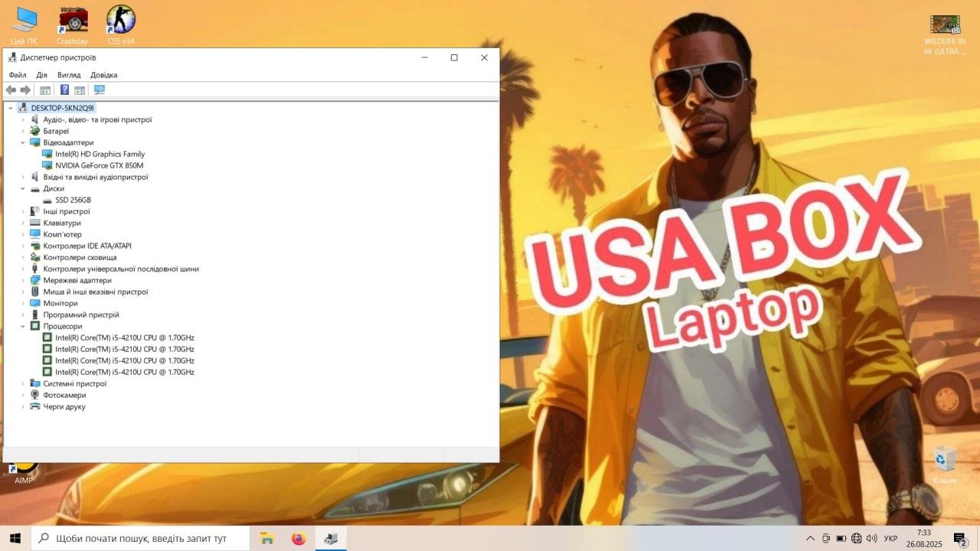Image resolution: width=980 pixels, height=551 pixels.
Task: Select NVIDIA GeForce GTX 850M device
Action: [x=100, y=165]
